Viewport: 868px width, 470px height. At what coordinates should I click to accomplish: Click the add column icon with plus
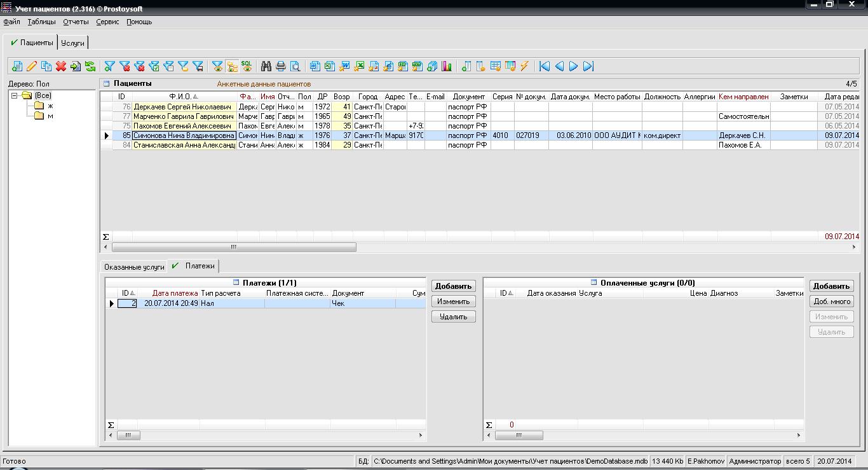click(x=466, y=66)
